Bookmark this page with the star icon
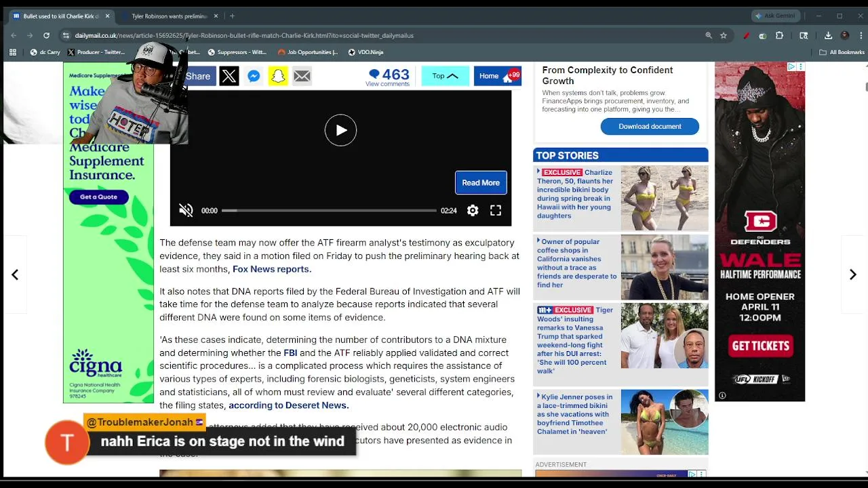 click(724, 35)
